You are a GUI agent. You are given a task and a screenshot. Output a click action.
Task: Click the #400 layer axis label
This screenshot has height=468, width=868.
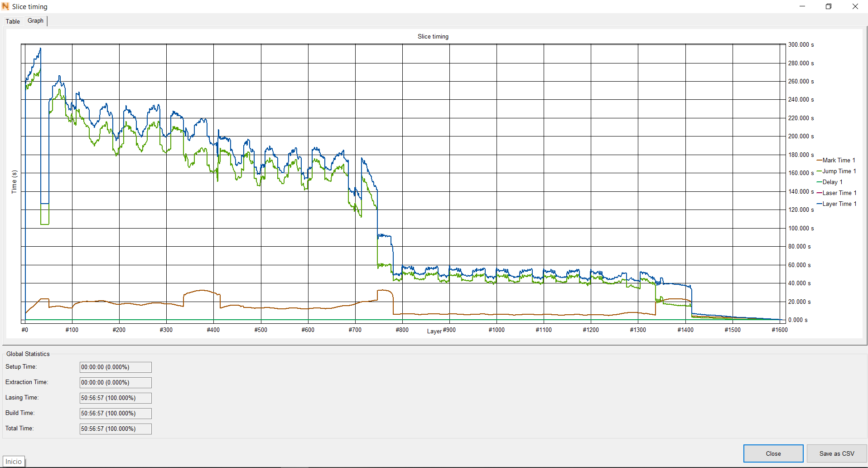click(x=213, y=330)
